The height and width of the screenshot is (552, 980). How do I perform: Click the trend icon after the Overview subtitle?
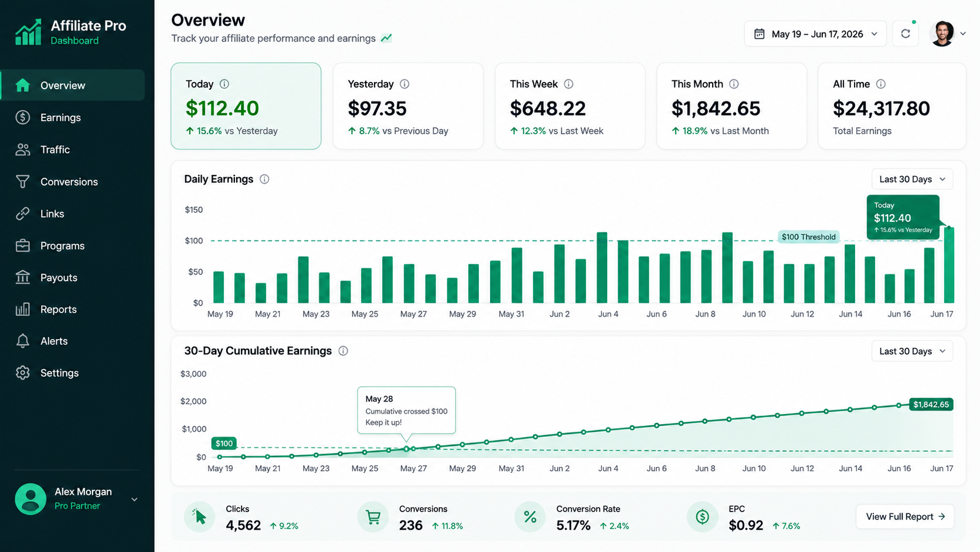point(386,38)
